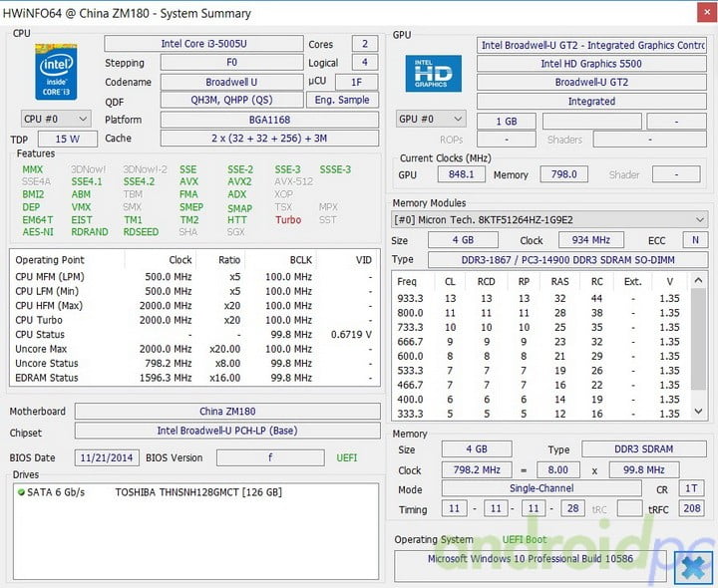This screenshot has width=718, height=588.
Task: Click the memory timings scroll down arrow
Action: (698, 411)
